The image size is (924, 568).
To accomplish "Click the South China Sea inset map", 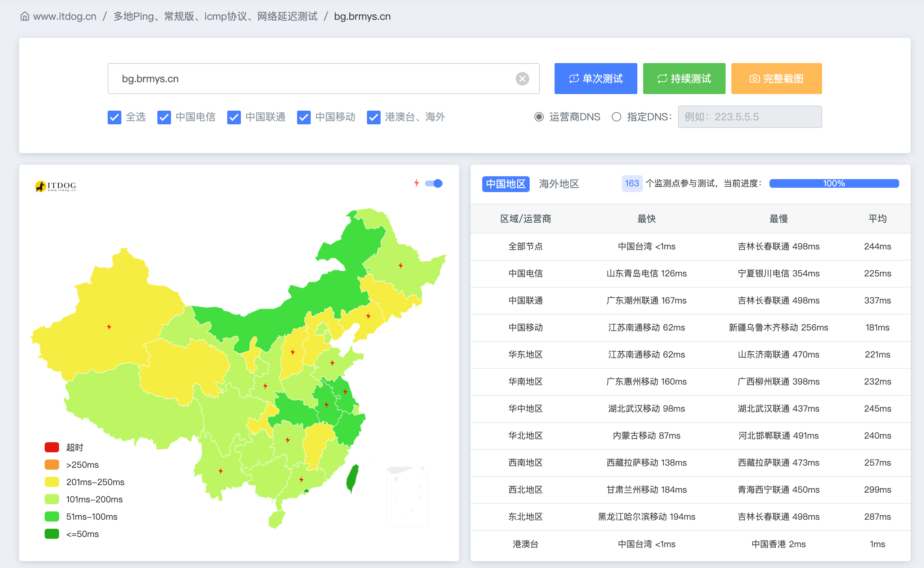I will pyautogui.click(x=407, y=496).
